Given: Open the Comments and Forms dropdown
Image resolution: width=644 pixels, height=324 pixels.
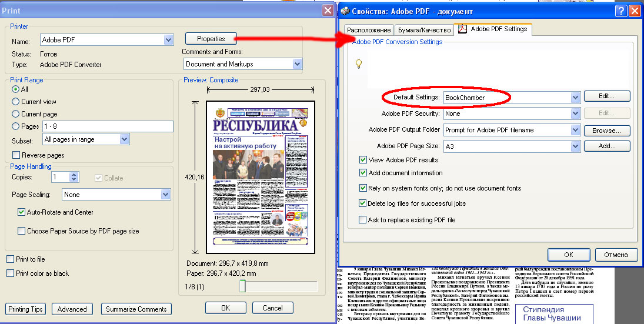Looking at the screenshot, I should pyautogui.click(x=297, y=64).
